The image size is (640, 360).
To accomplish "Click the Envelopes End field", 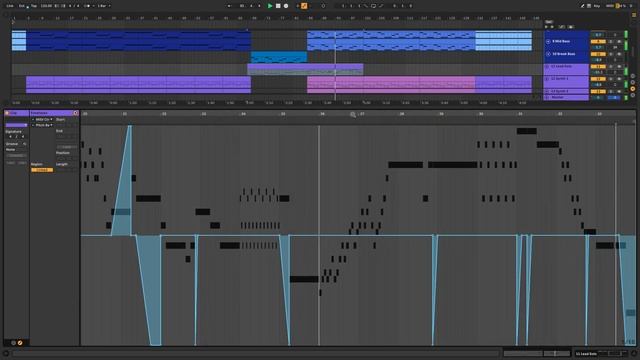I will pos(67,136).
